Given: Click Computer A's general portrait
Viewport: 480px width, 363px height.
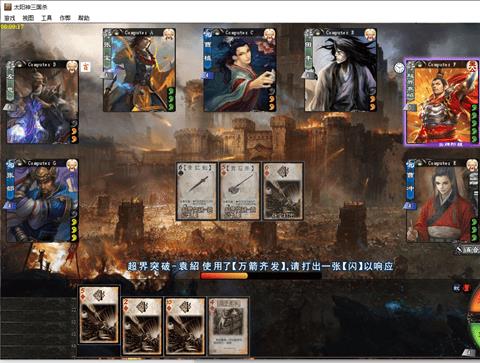Looking at the screenshot, I should 139,70.
